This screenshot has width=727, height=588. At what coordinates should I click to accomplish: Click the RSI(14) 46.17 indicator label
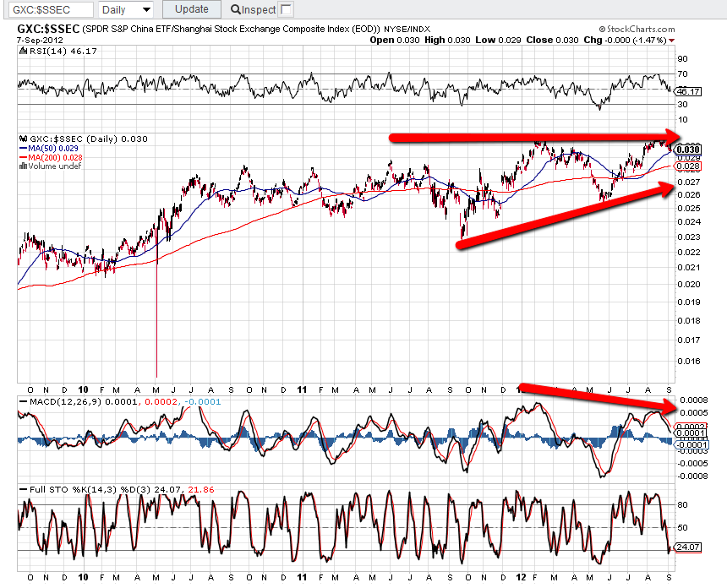point(63,52)
